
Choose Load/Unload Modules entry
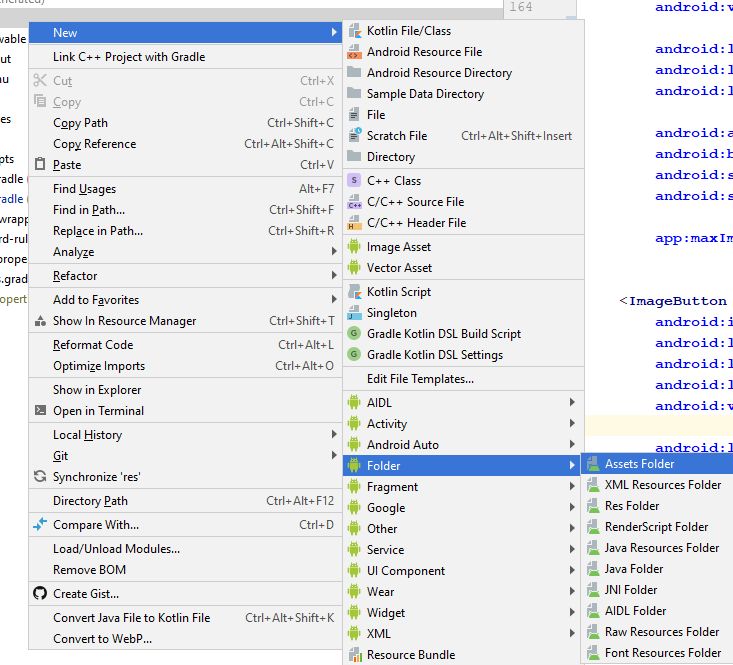pos(186,549)
